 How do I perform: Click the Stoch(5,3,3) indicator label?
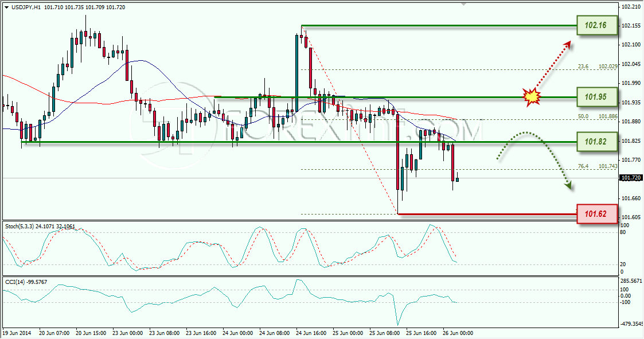point(40,226)
